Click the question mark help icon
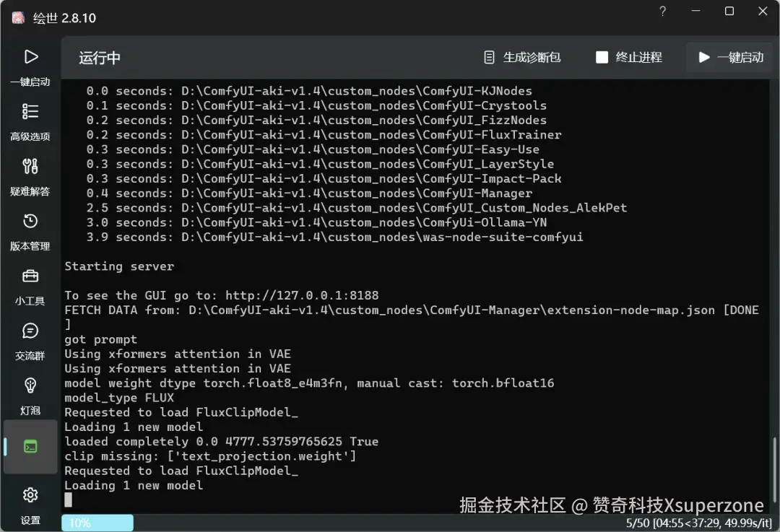 point(662,11)
